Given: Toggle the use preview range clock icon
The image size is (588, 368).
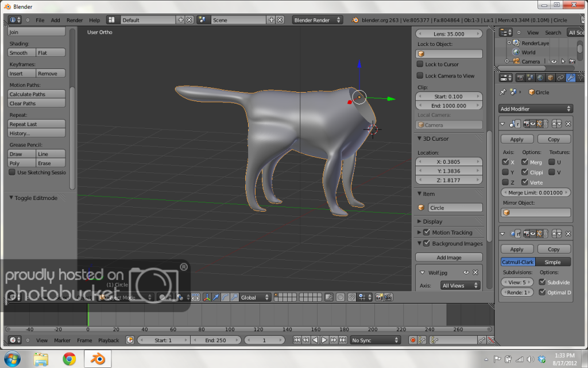Looking at the screenshot, I should 130,340.
